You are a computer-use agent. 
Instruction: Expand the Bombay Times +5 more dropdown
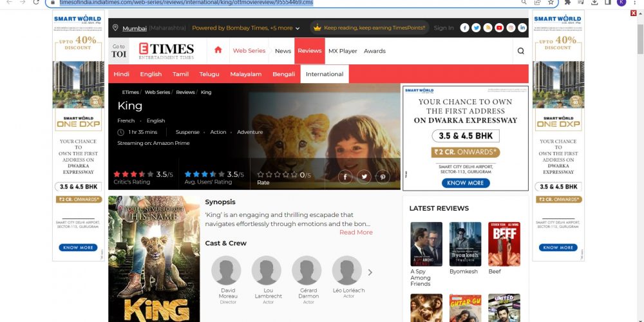click(x=246, y=28)
